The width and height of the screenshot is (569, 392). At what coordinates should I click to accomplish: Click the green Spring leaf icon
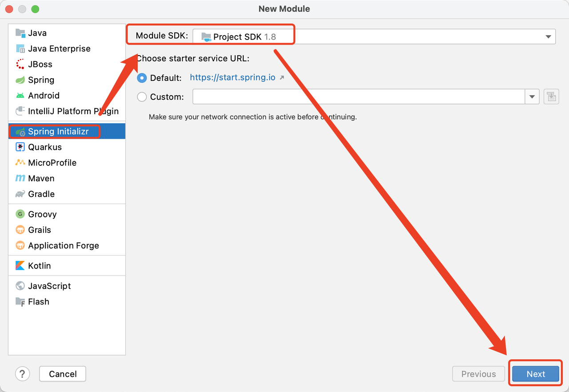pos(20,80)
